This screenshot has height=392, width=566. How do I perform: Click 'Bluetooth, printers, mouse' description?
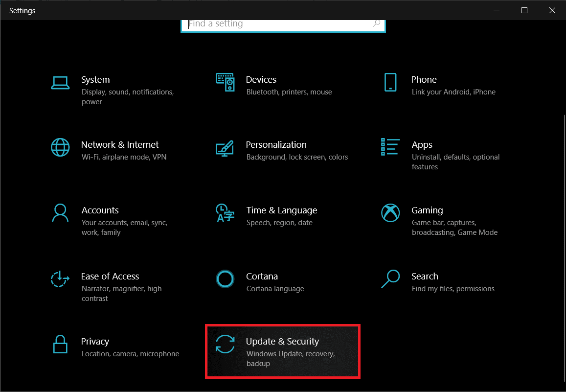click(x=289, y=92)
